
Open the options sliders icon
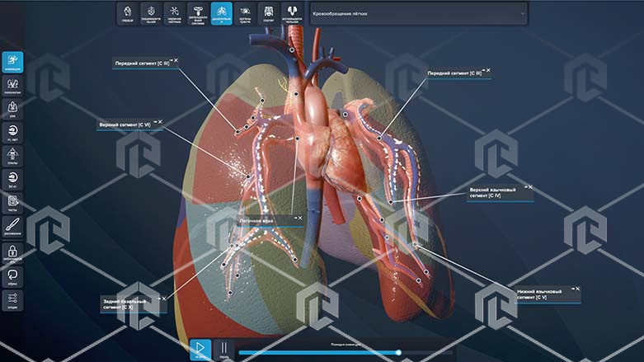(12, 299)
